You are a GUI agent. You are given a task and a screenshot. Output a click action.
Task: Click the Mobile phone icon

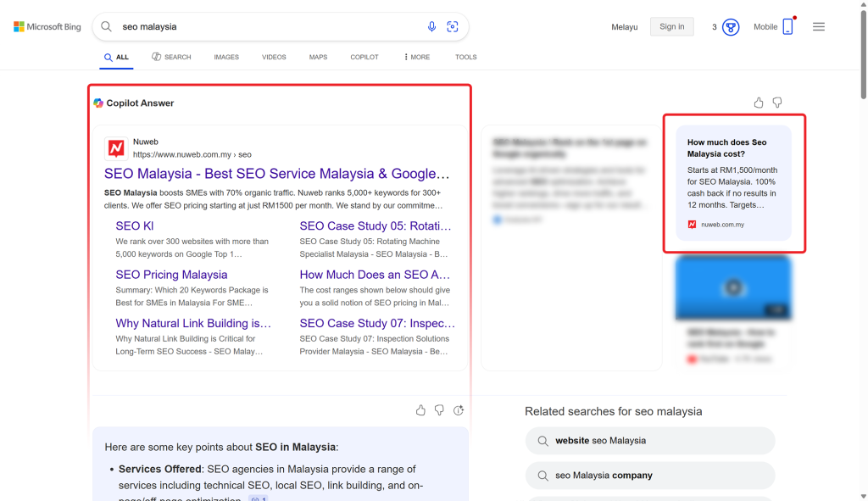pyautogui.click(x=787, y=26)
